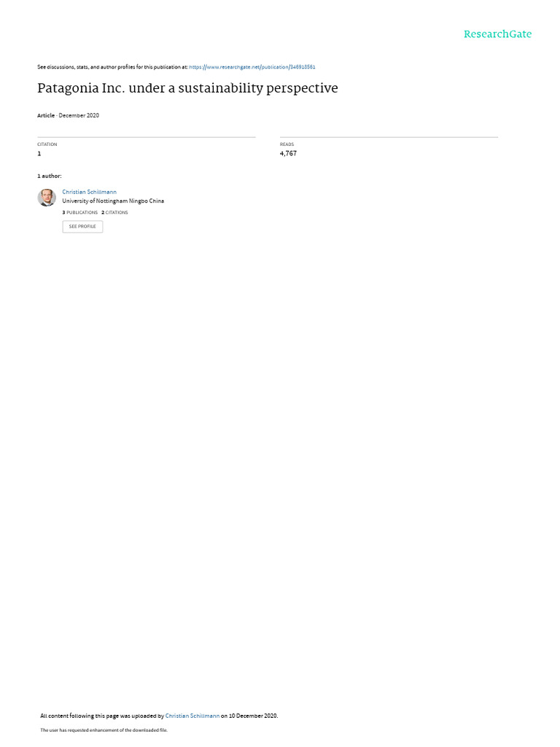Click the 2 CITATIONS stat
This screenshot has height=747, width=560.
114,212
